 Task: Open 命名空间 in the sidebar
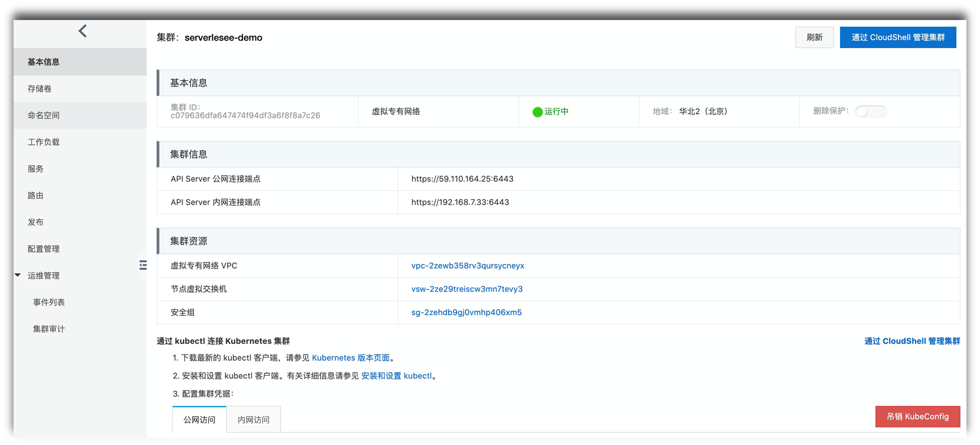80,115
